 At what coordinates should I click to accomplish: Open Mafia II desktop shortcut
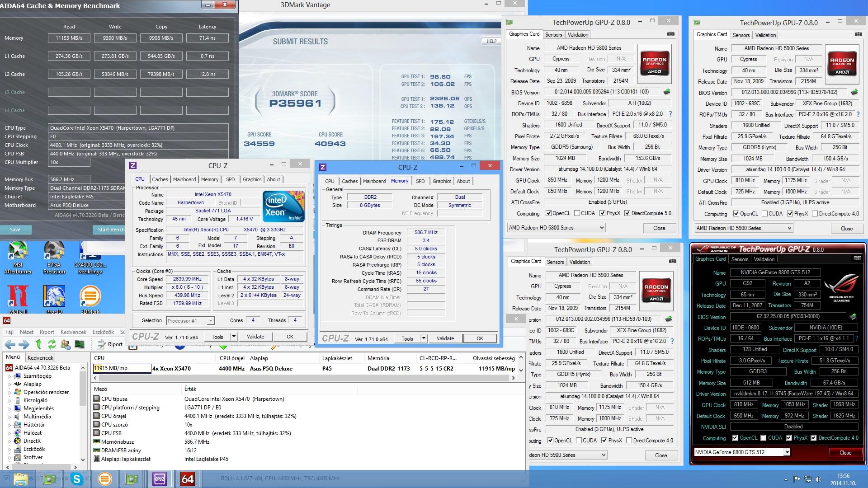pyautogui.click(x=18, y=299)
